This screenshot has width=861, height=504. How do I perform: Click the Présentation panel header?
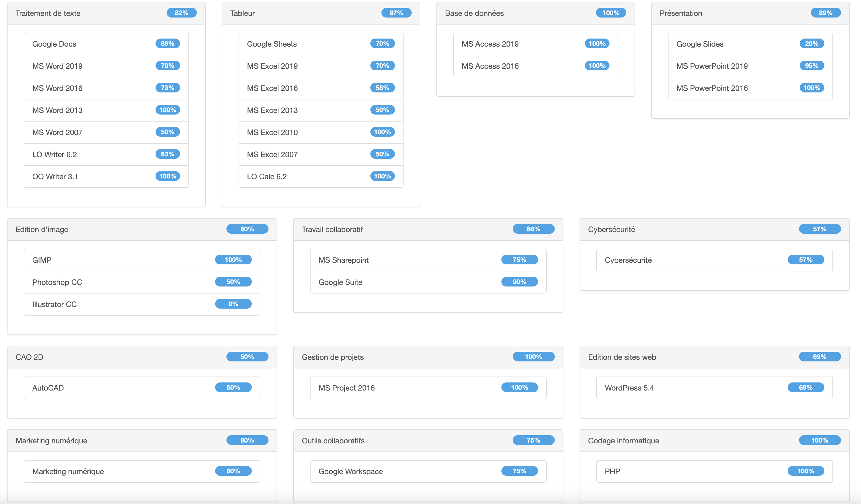[750, 13]
